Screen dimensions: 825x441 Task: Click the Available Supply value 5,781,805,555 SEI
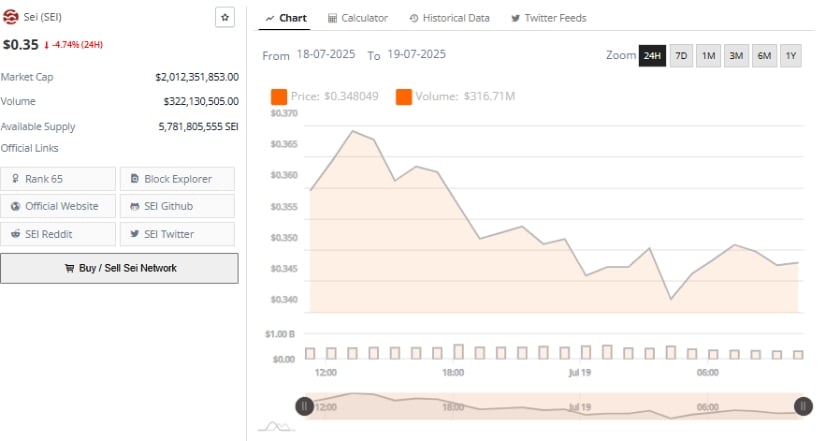coord(198,127)
